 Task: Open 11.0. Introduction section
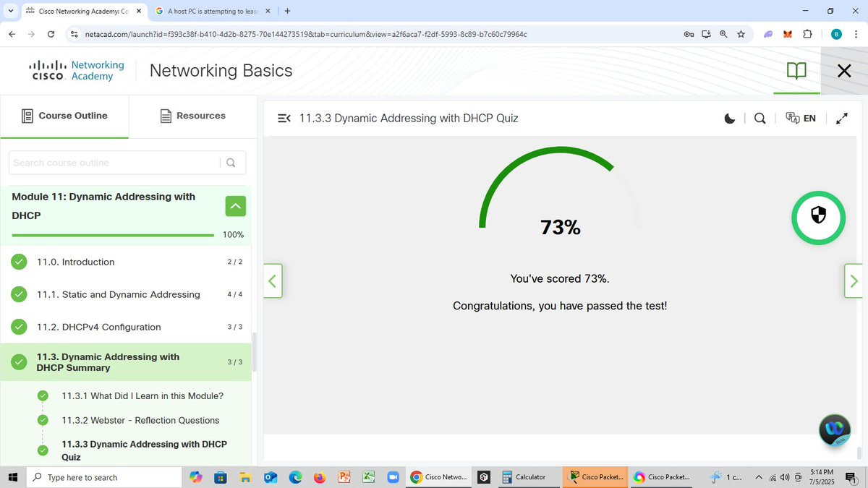127,262
